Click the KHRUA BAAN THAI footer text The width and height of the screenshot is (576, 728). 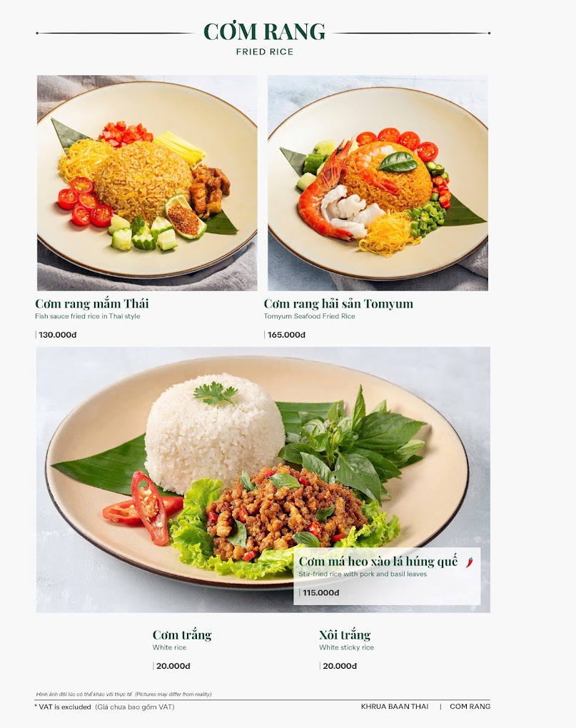395,706
